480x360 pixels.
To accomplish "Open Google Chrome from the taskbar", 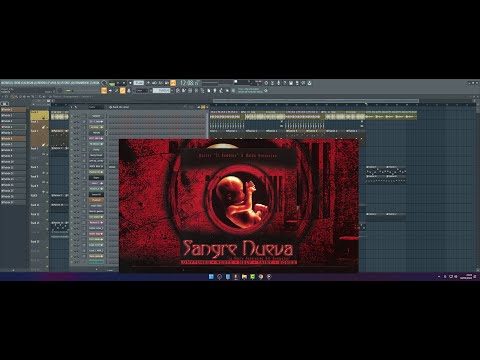I will 261,277.
